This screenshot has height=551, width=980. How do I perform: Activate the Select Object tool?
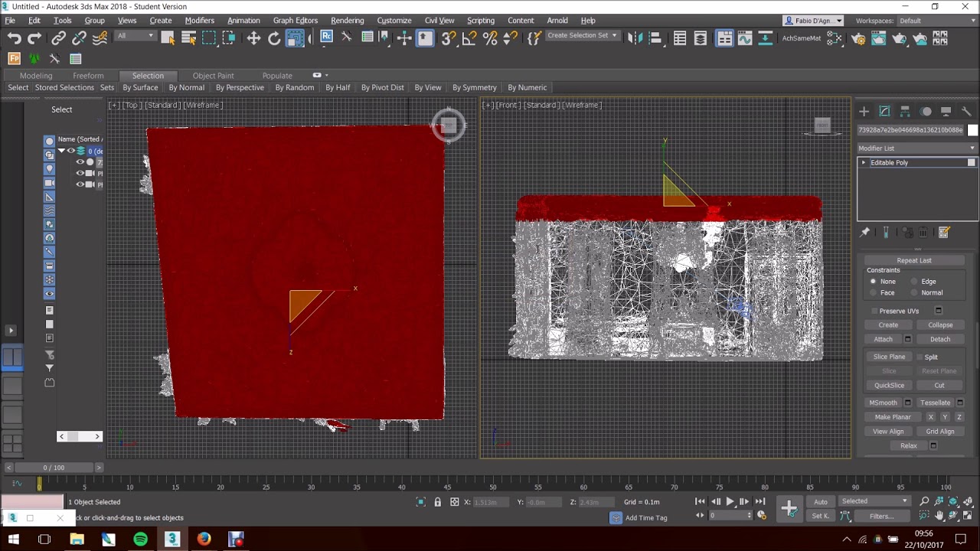[x=168, y=38]
